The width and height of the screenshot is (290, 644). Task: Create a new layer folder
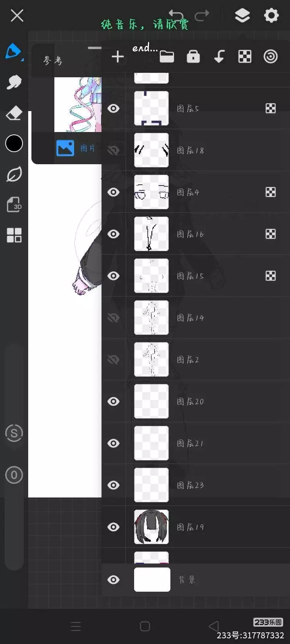tap(167, 57)
